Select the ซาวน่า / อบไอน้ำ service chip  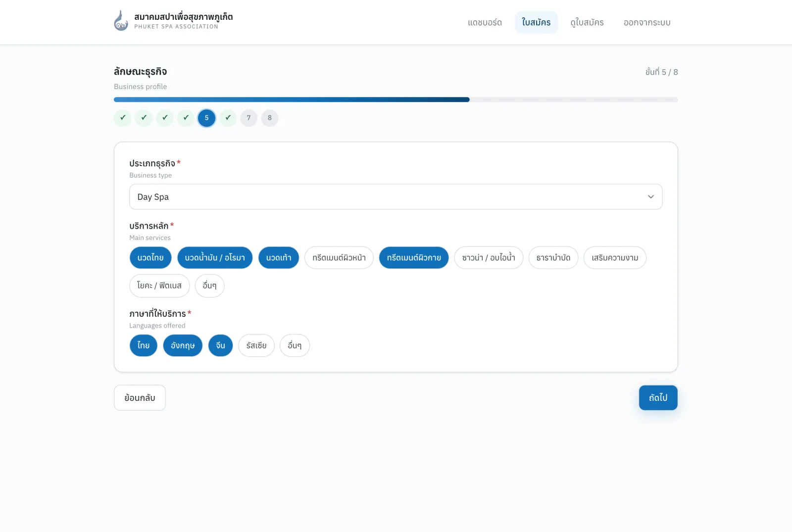[x=489, y=258]
